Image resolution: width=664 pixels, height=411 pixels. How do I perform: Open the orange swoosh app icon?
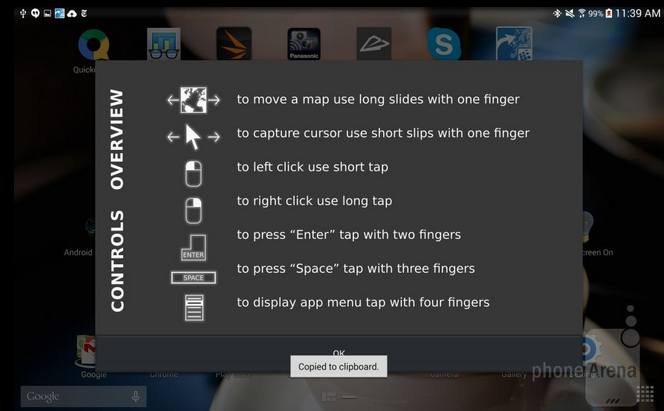click(234, 44)
